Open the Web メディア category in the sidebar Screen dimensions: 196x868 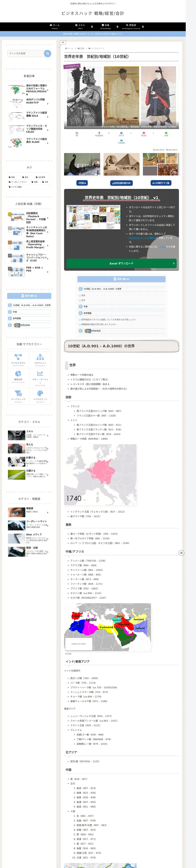click(29, 538)
